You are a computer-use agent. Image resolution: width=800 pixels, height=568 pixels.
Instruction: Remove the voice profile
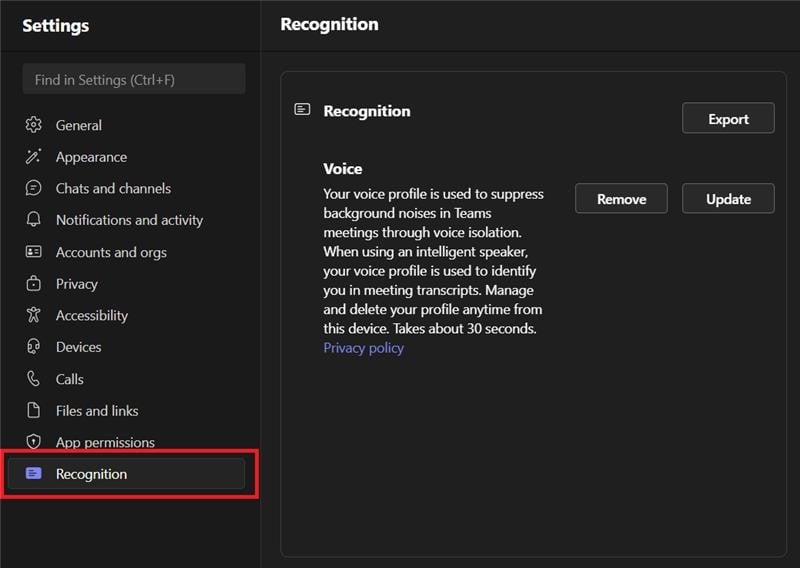621,199
